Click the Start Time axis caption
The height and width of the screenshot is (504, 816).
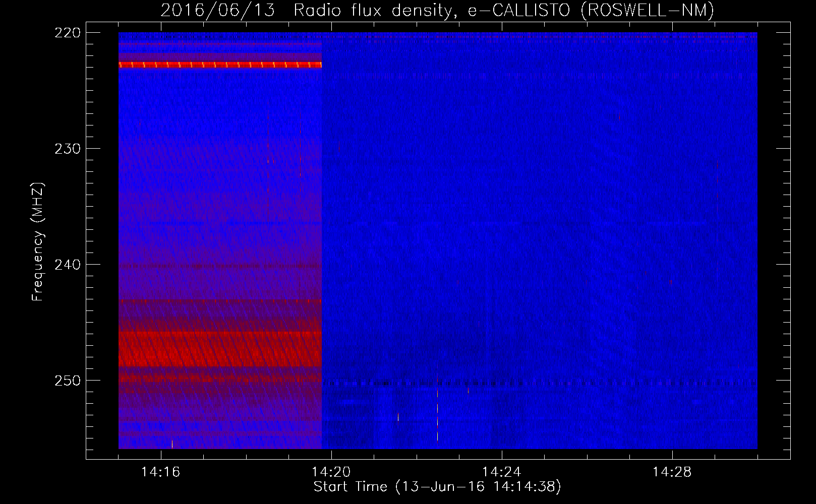tap(437, 487)
